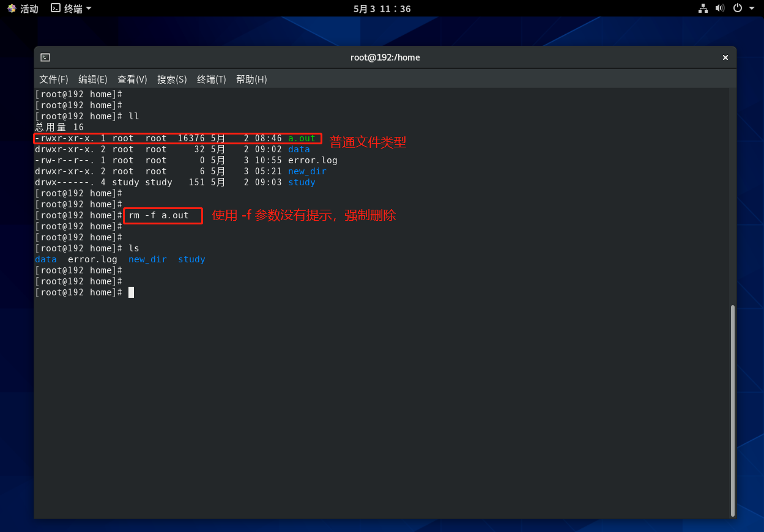Open the 终端(T) menu in the window menu bar
764x532 pixels.
tap(212, 79)
